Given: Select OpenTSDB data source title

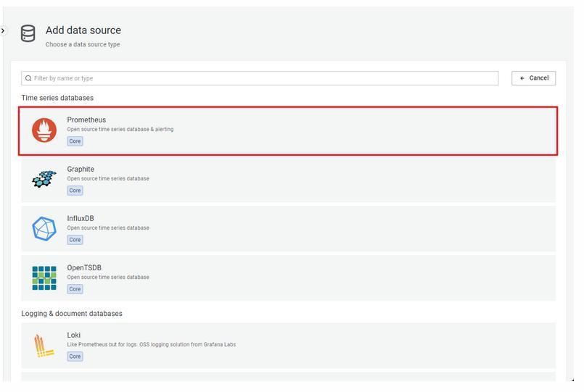Looking at the screenshot, I should point(84,267).
